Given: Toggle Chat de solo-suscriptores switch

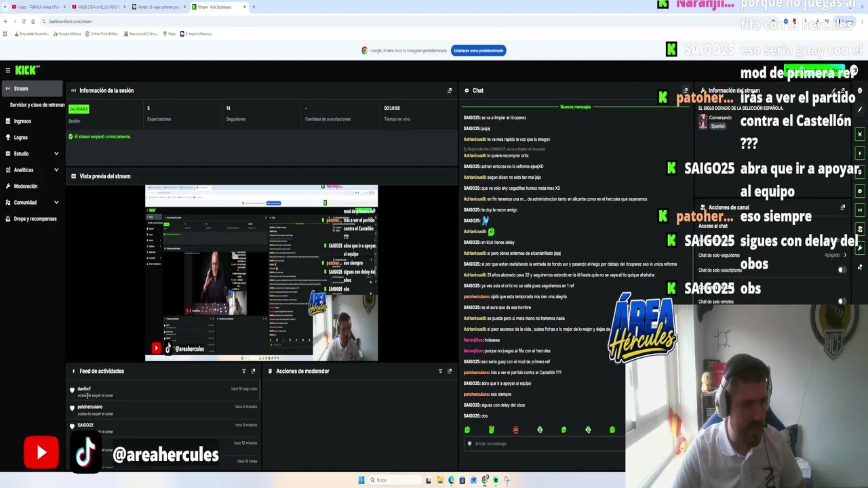Looking at the screenshot, I should pos(842,270).
